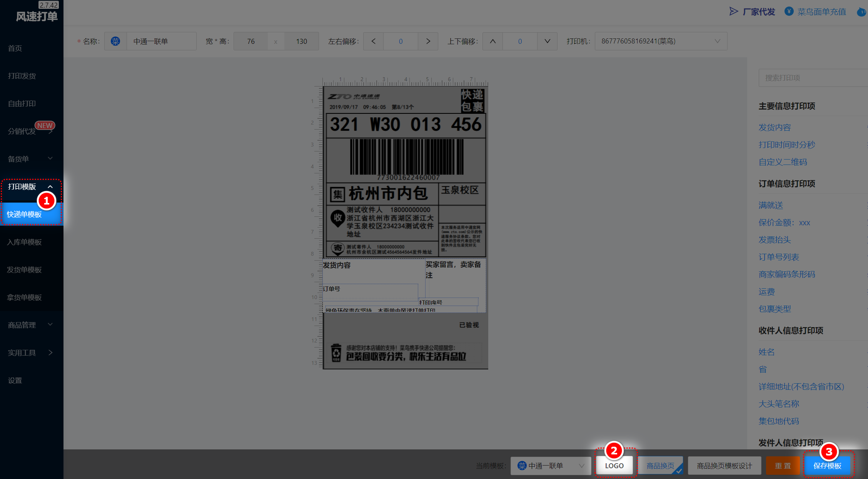Click right arrow for 左右偏移
This screenshot has width=868, height=479.
click(428, 41)
